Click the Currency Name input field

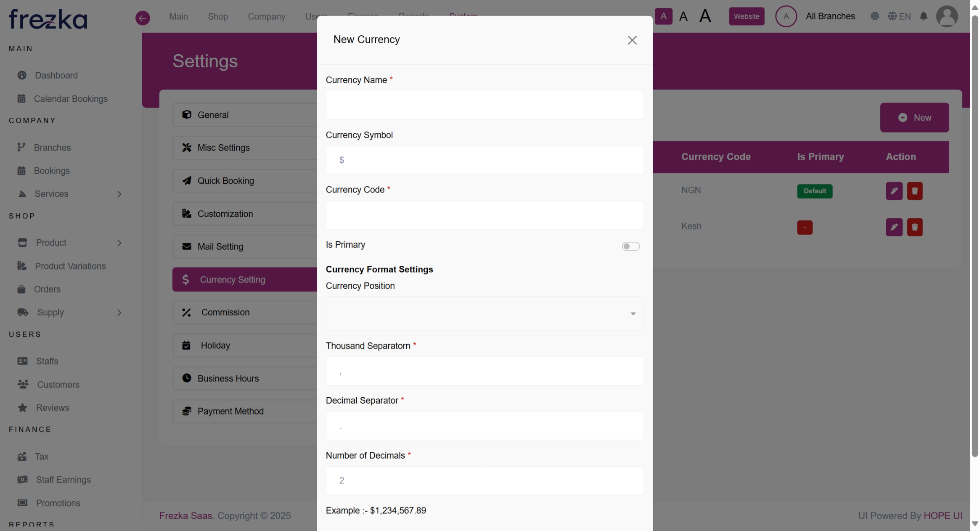(485, 105)
